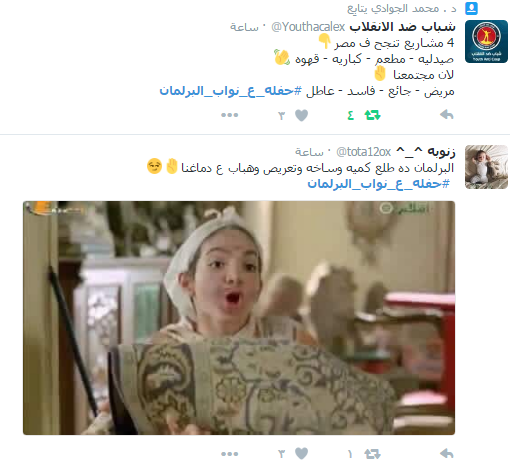This screenshot has height=465, width=510.
Task: Open the baby photo profile avatar
Action: coord(486,167)
